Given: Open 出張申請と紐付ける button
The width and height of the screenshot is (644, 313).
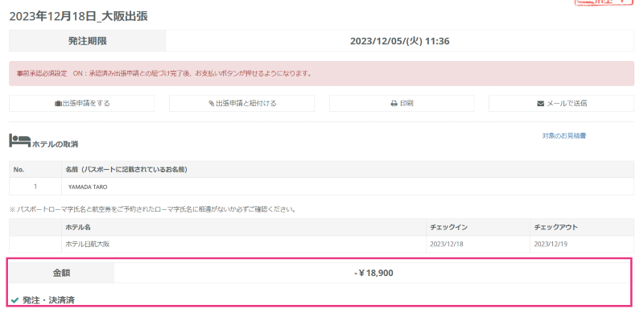Looking at the screenshot, I should [x=242, y=104].
